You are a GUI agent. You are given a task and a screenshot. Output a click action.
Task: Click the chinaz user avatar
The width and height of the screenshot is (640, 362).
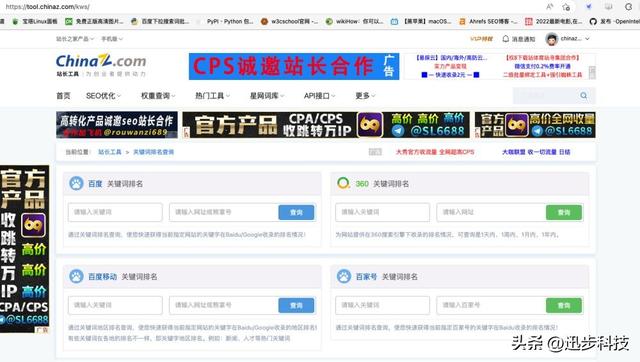click(551, 39)
